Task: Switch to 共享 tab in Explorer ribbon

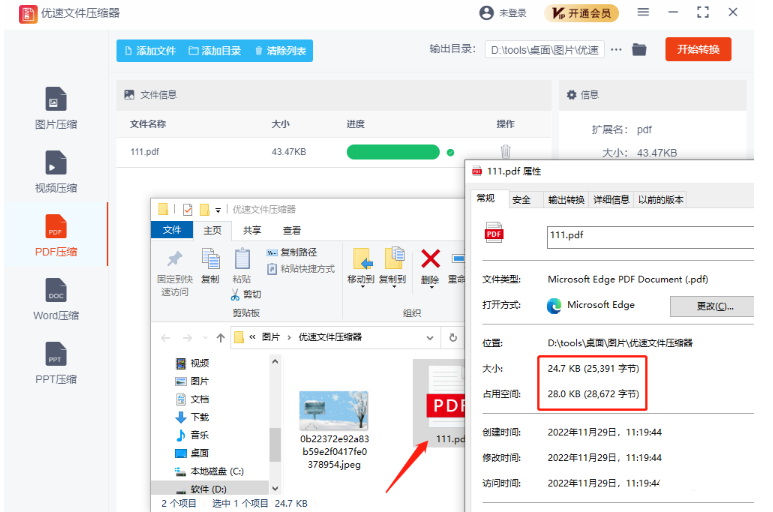Action: [x=252, y=230]
